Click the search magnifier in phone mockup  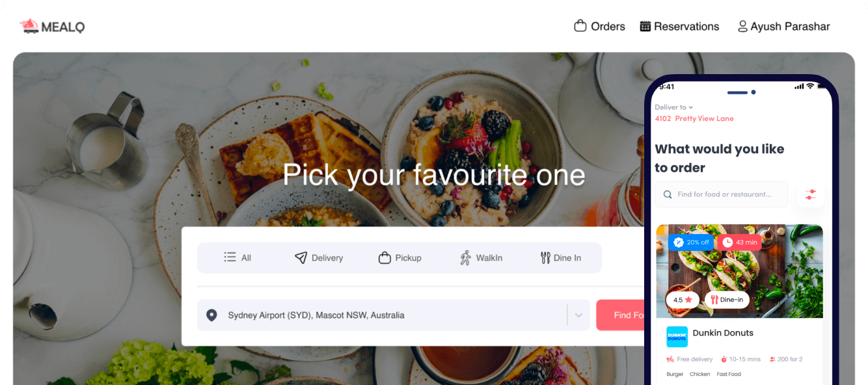tap(668, 194)
